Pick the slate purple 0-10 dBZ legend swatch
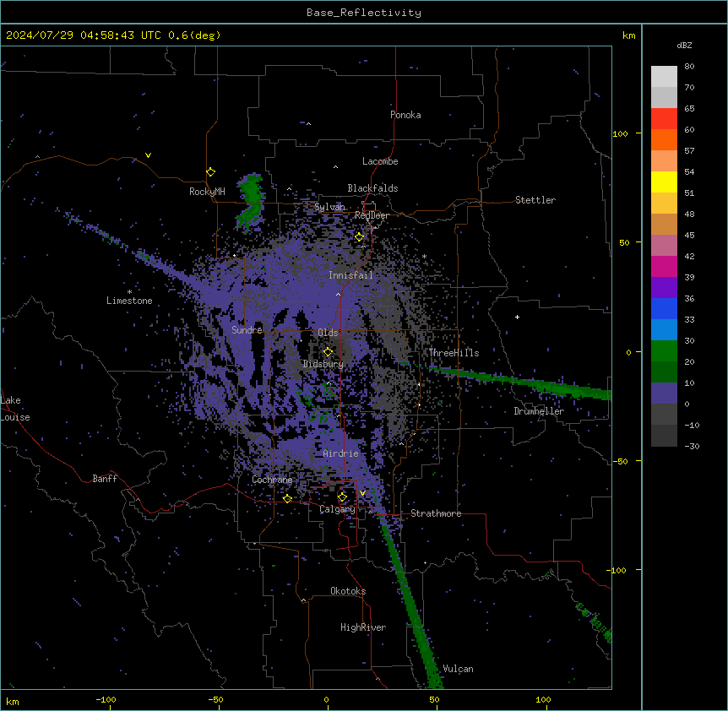This screenshot has width=728, height=711. tap(664, 393)
